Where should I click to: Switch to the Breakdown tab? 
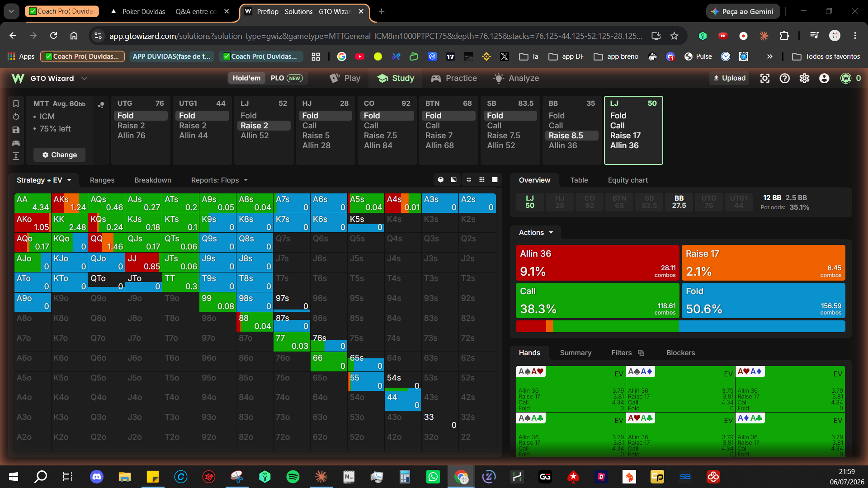point(153,180)
